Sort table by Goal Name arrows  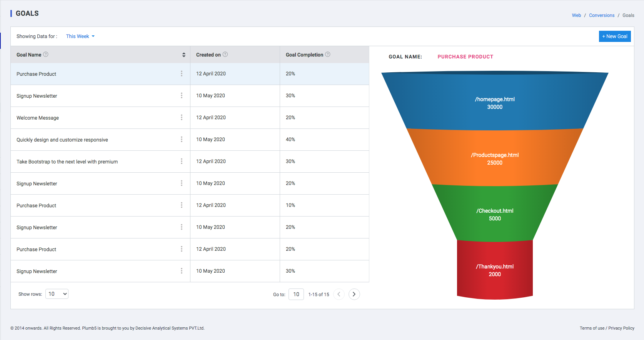[184, 55]
